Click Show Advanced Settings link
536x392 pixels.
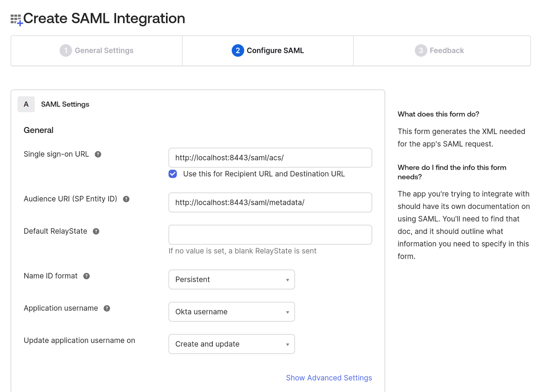[x=329, y=378]
